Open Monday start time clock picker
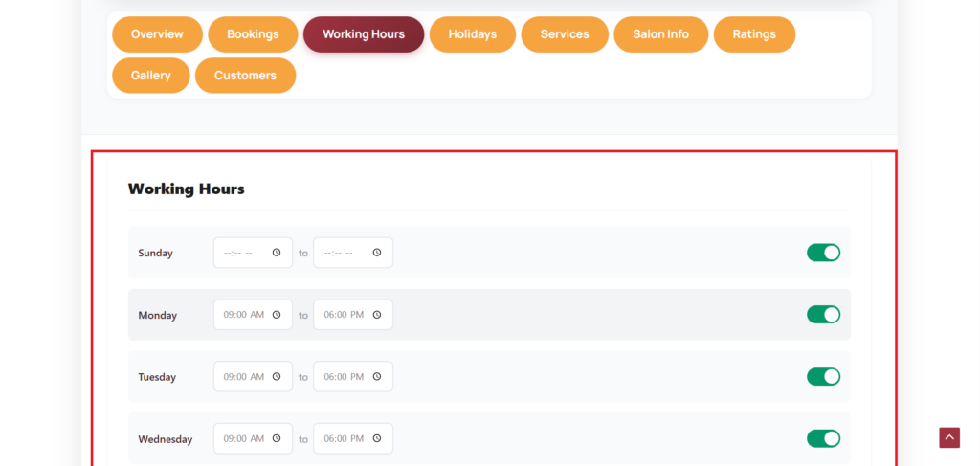Image resolution: width=980 pixels, height=466 pixels. 277,315
